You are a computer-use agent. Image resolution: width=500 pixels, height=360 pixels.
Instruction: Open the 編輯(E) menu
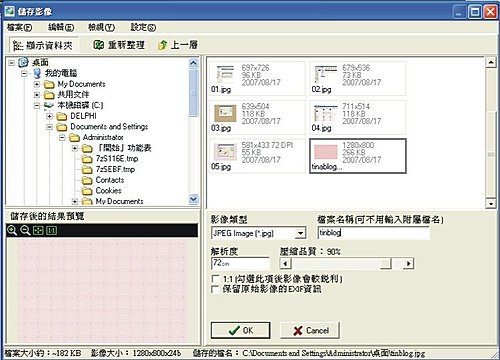pyautogui.click(x=61, y=27)
